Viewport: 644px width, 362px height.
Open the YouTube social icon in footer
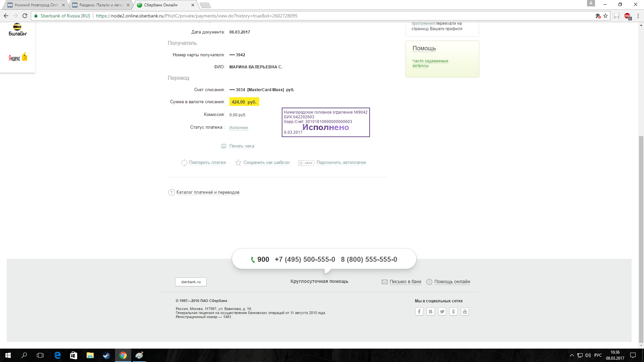tap(465, 312)
